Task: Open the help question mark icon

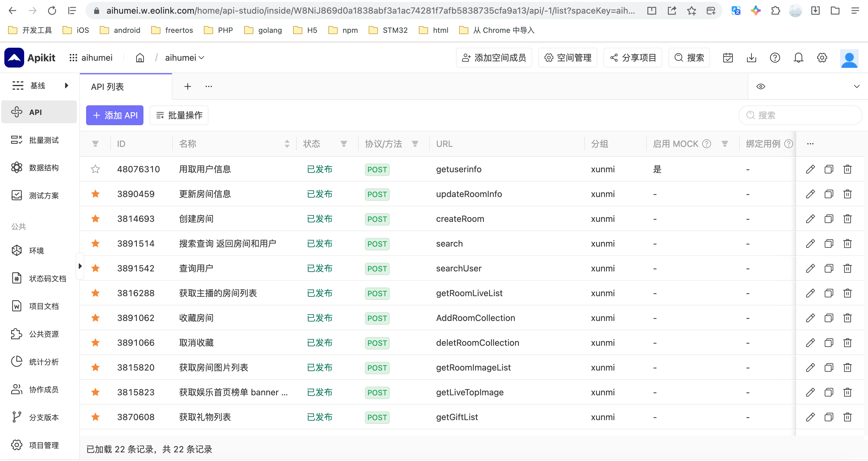Action: tap(775, 58)
